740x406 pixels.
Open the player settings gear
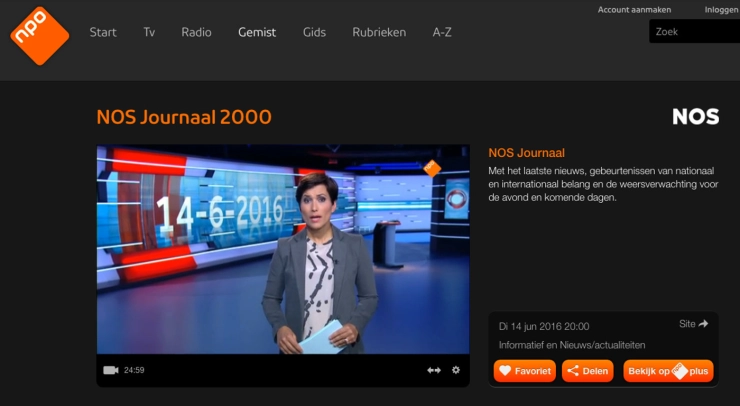pyautogui.click(x=455, y=370)
